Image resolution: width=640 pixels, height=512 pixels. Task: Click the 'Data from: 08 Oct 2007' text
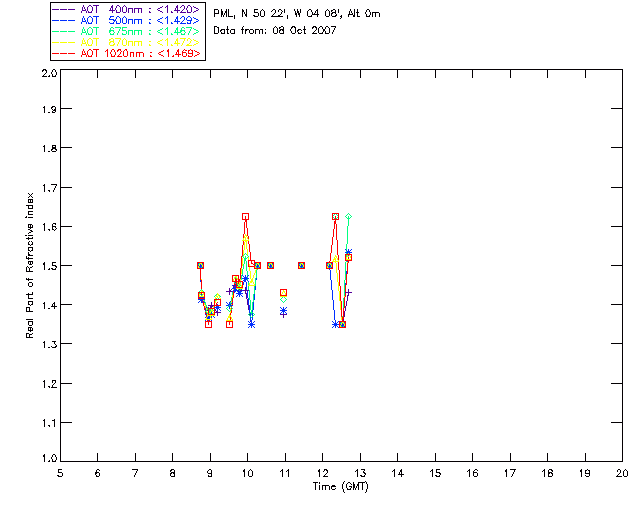(275, 31)
